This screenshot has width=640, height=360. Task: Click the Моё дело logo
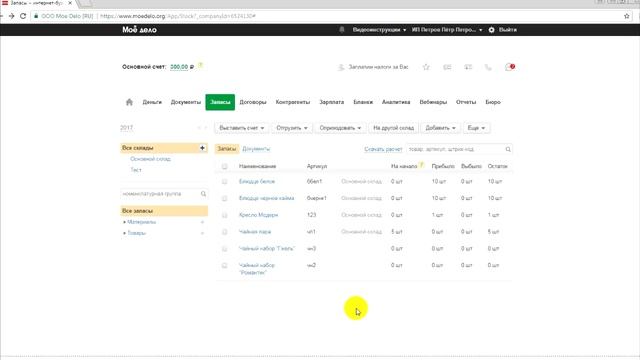coord(139,30)
